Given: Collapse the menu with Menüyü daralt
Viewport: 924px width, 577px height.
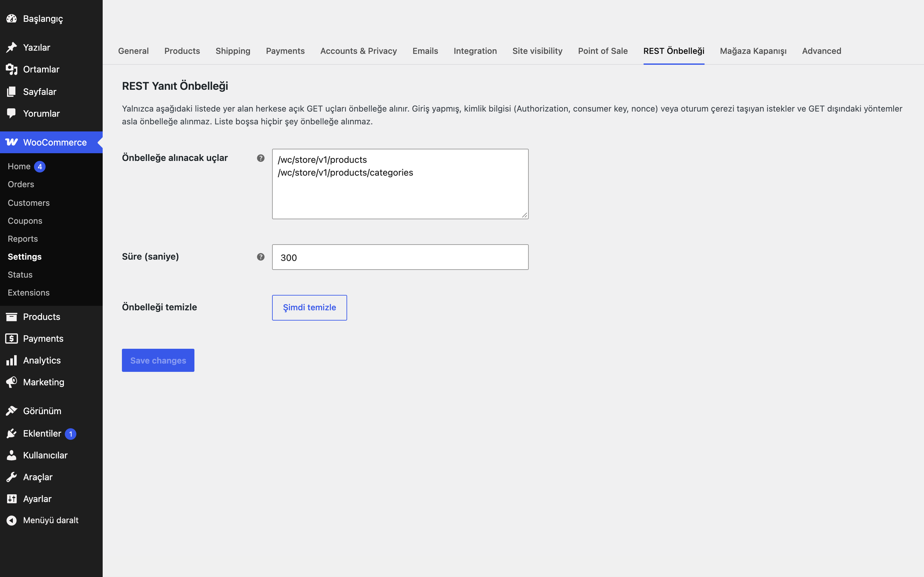Looking at the screenshot, I should tap(51, 520).
